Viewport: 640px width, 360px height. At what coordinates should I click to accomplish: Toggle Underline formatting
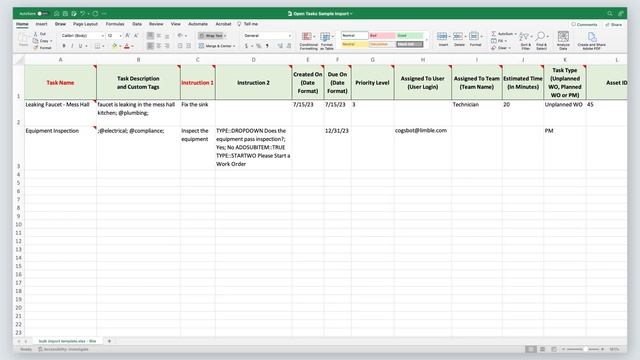pyautogui.click(x=80, y=46)
